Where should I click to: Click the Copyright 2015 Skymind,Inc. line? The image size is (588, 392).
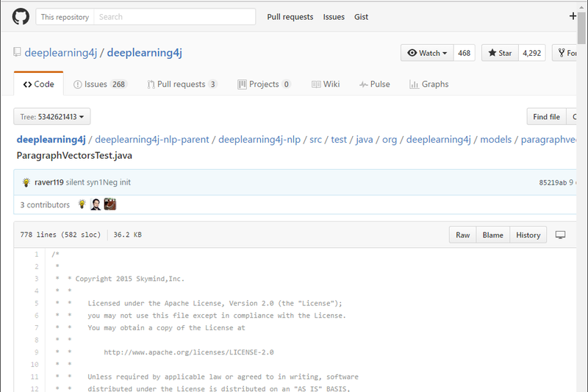click(130, 279)
